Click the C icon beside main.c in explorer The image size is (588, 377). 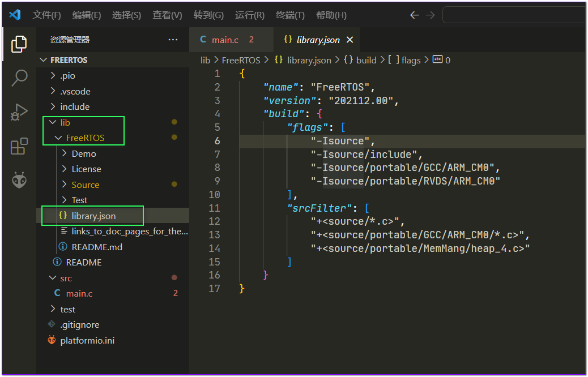point(57,293)
